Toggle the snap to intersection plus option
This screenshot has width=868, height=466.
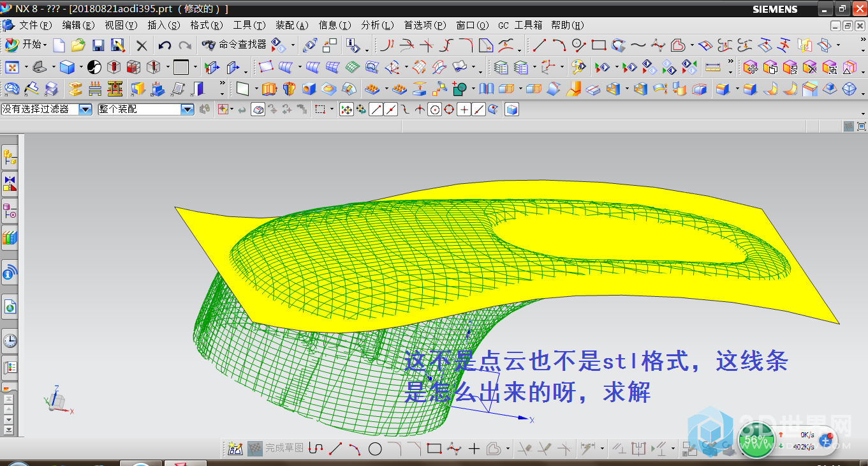pos(464,110)
